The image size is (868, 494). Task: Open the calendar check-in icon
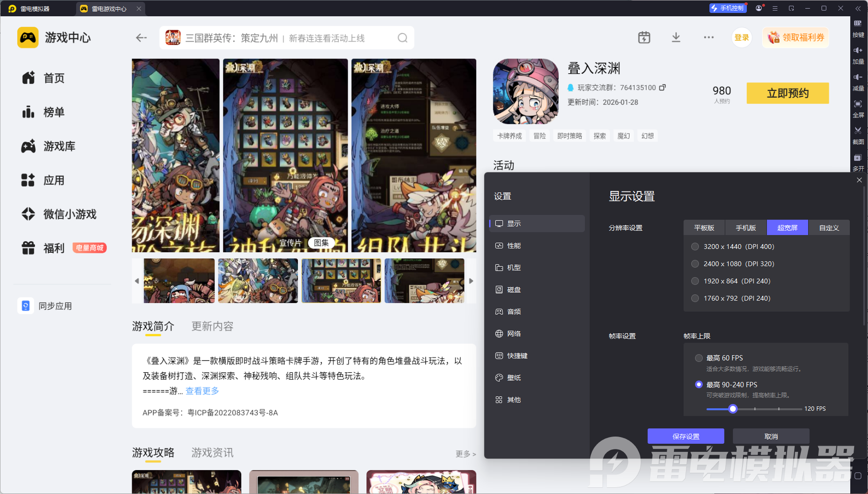(x=644, y=37)
